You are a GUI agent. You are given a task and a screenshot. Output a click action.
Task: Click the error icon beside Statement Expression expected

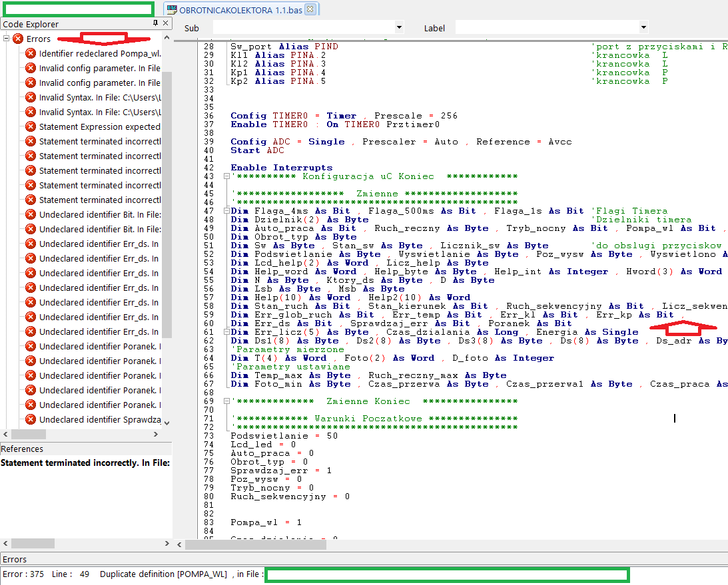pyautogui.click(x=30, y=126)
